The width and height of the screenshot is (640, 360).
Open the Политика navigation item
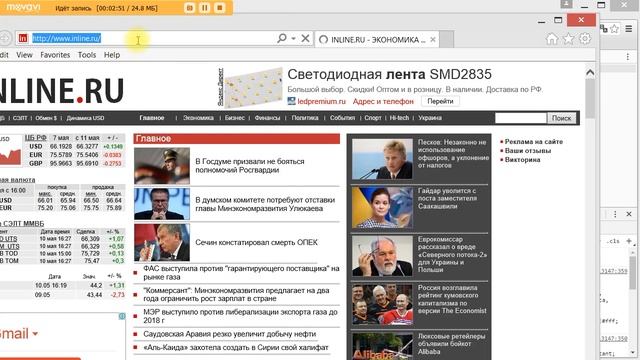(305, 118)
